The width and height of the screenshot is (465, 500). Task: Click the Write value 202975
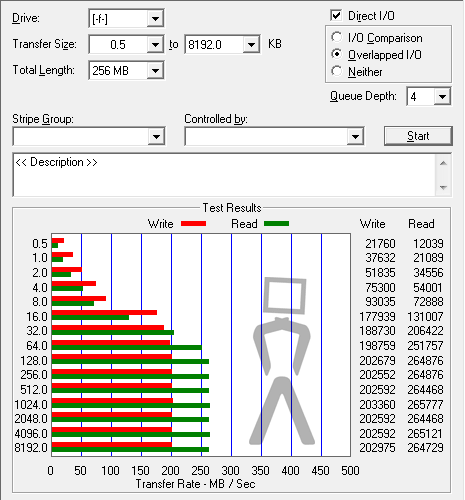click(377, 448)
